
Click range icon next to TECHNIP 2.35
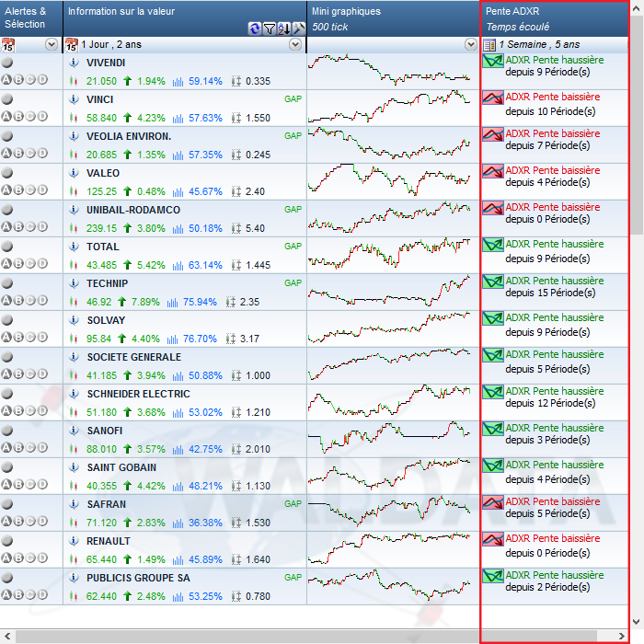(231, 303)
